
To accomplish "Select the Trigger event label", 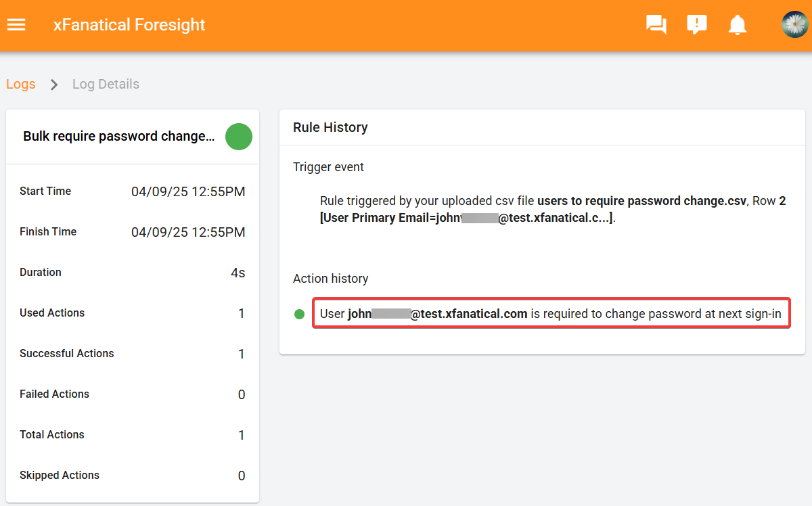I will point(328,167).
